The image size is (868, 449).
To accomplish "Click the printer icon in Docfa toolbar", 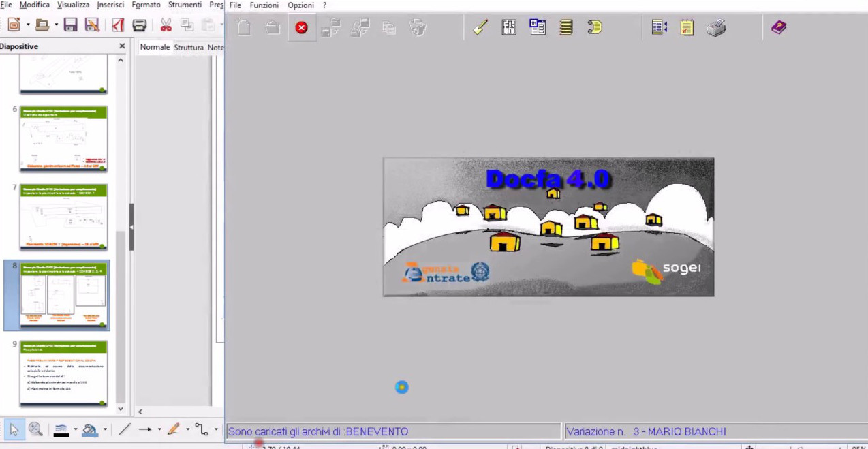I will coord(716,28).
